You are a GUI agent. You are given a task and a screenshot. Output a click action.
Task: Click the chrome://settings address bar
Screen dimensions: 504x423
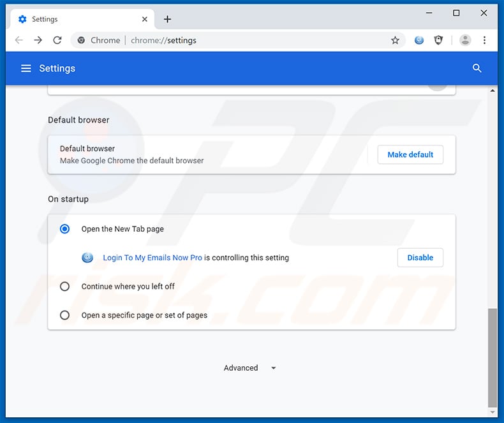tap(255, 40)
